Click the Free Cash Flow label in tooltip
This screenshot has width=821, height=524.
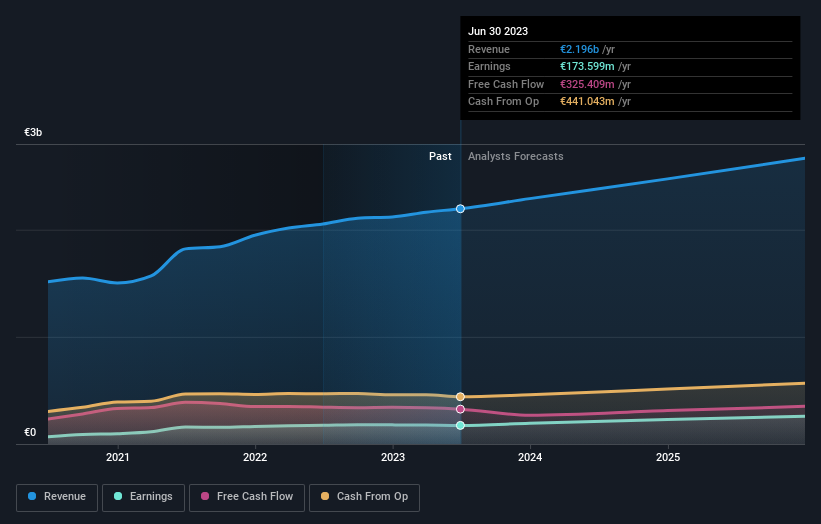point(506,84)
